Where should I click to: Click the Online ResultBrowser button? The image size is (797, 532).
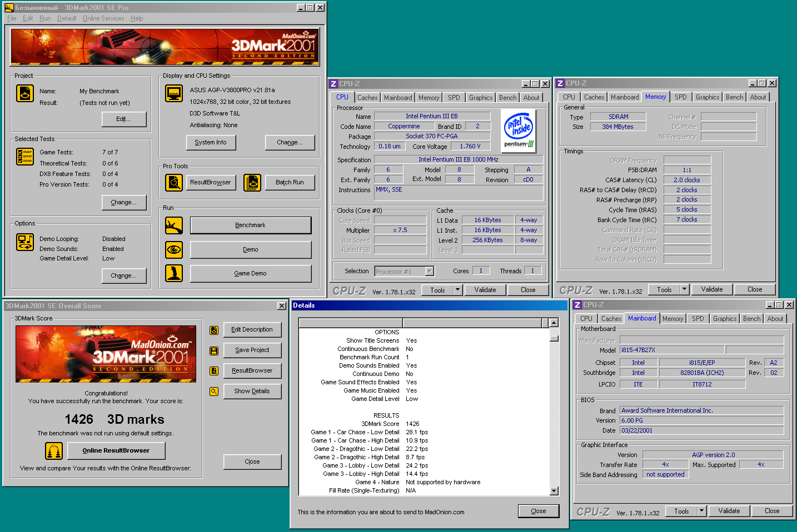pos(116,451)
